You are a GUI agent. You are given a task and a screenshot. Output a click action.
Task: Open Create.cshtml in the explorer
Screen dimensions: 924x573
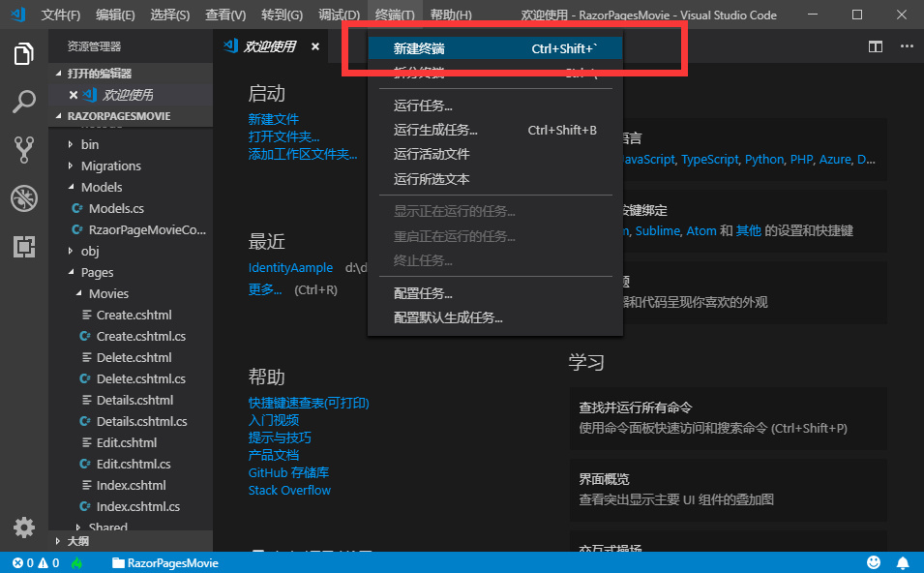coord(134,315)
